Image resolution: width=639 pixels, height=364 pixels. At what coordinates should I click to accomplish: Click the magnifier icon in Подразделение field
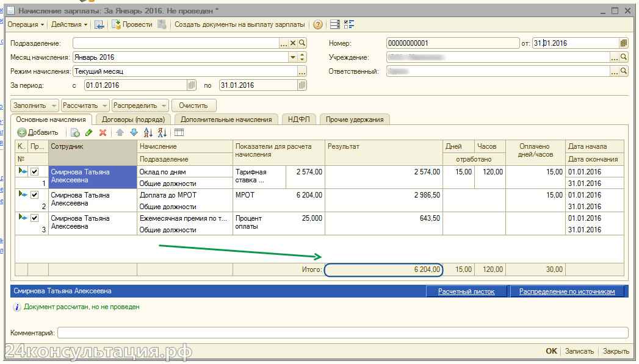click(301, 43)
